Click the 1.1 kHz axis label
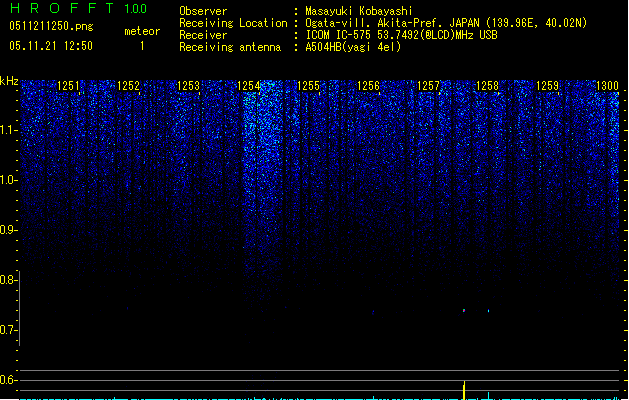Image resolution: width=629 pixels, height=400 pixels. point(8,130)
